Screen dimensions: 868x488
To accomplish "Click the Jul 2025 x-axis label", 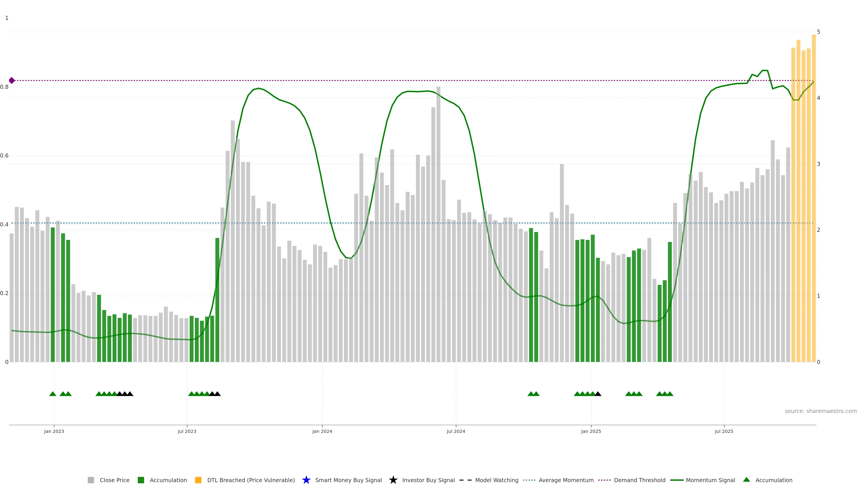I will coord(724,431).
